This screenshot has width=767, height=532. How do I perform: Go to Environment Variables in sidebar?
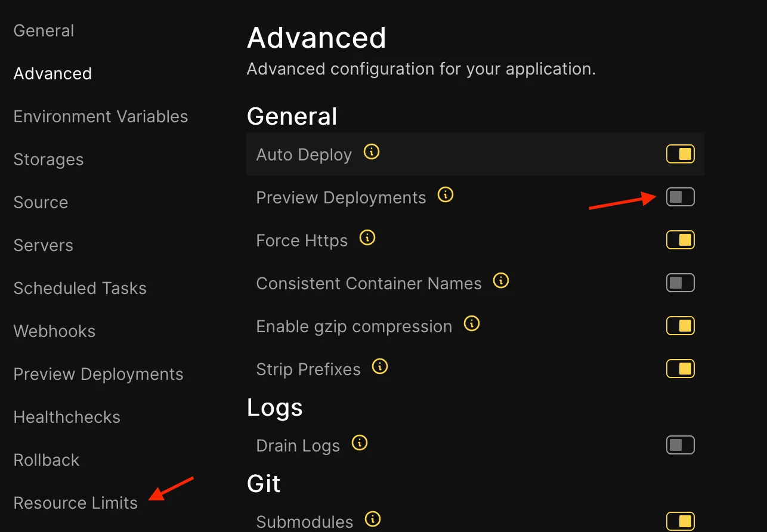tap(101, 117)
